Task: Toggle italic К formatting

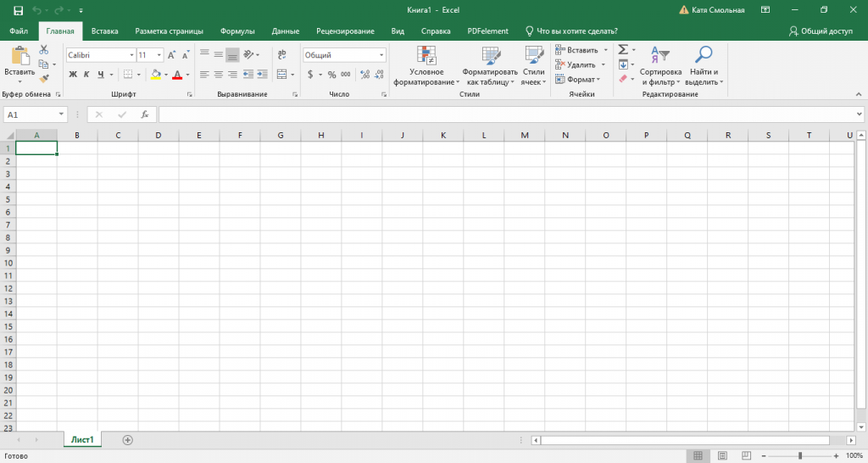Action: pos(86,75)
